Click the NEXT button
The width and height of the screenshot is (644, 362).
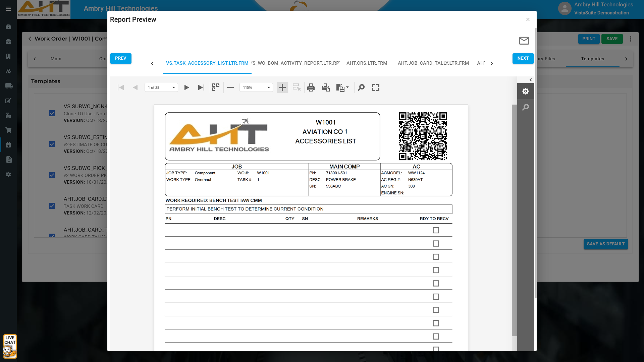pyautogui.click(x=523, y=58)
